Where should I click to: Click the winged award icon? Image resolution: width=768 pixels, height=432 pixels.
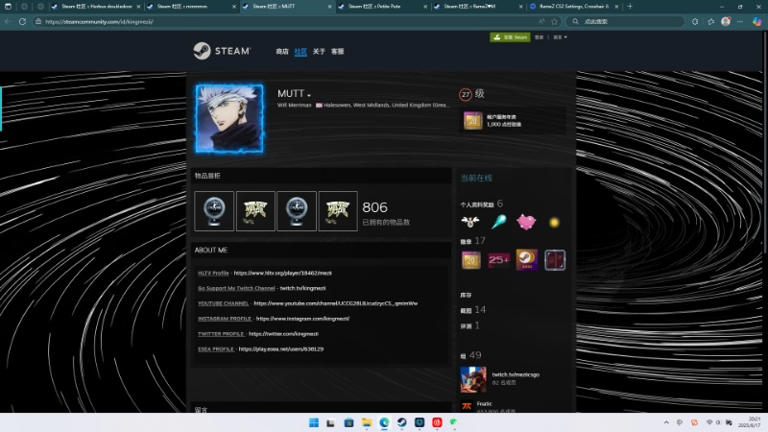[x=470, y=222]
